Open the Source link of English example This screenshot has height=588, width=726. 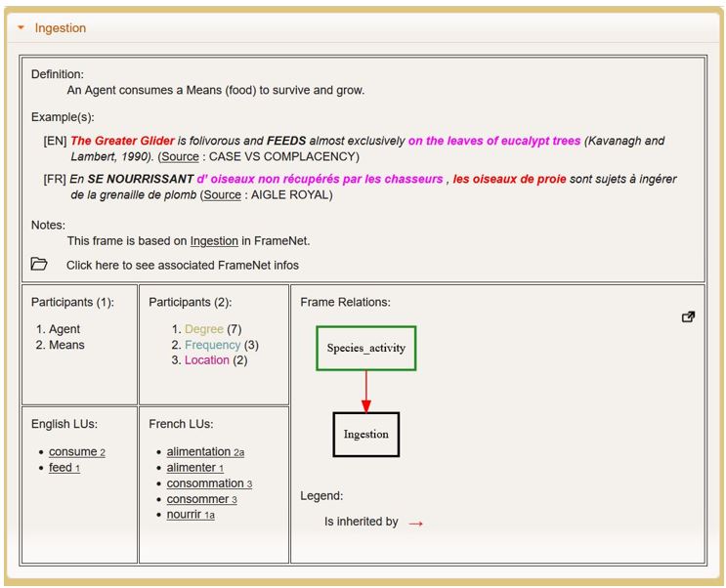tap(180, 156)
